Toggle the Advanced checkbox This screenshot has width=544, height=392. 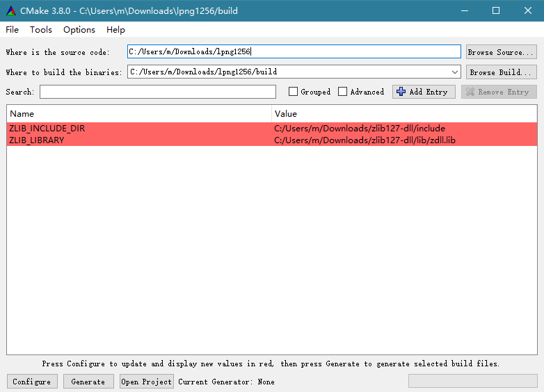(x=343, y=92)
